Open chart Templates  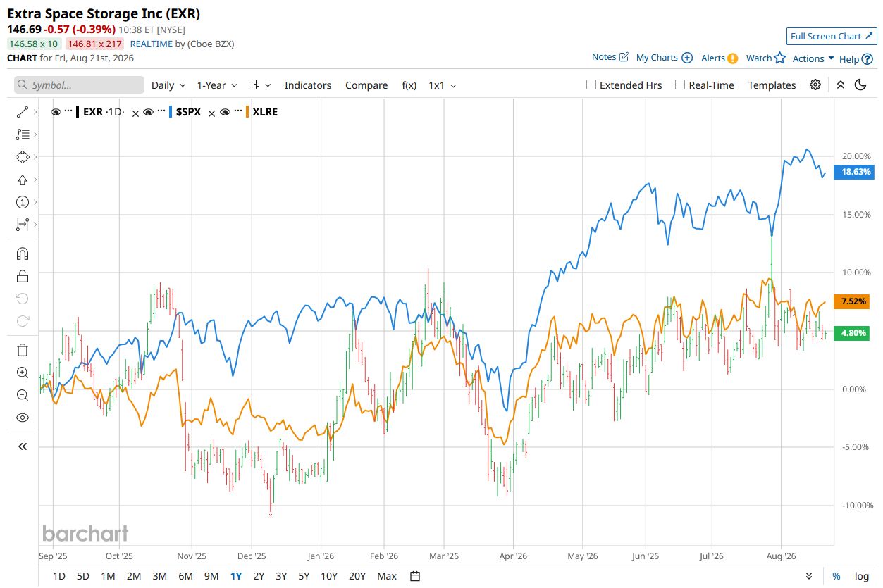tap(772, 85)
